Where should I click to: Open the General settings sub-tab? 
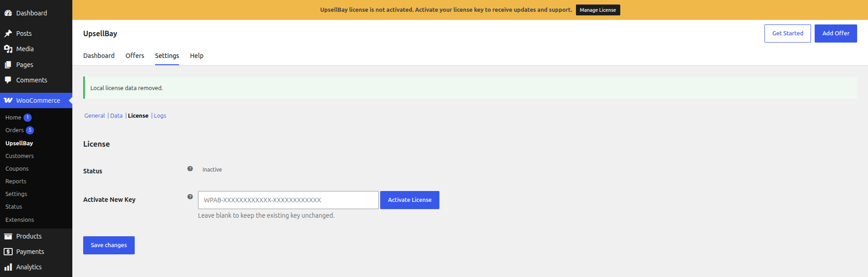click(x=94, y=116)
